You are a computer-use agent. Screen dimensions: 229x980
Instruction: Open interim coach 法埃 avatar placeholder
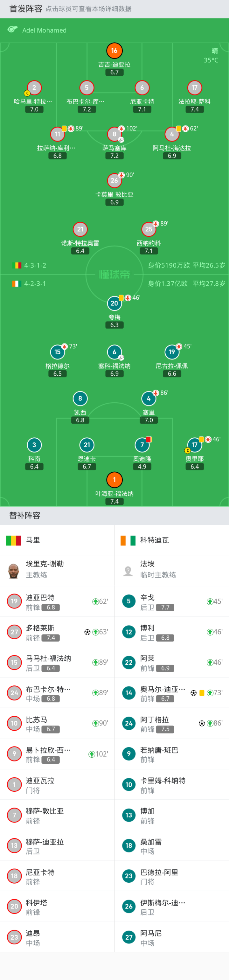[x=128, y=571]
